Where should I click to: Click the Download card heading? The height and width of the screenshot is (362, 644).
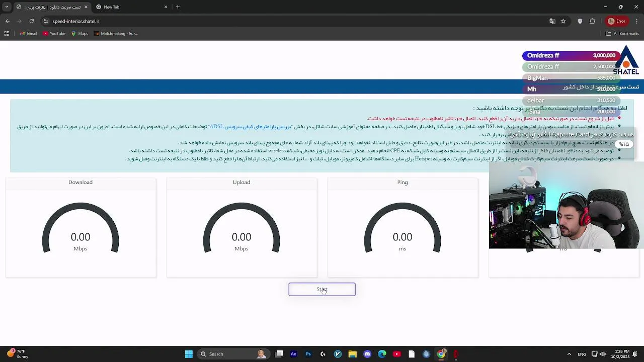click(x=80, y=183)
